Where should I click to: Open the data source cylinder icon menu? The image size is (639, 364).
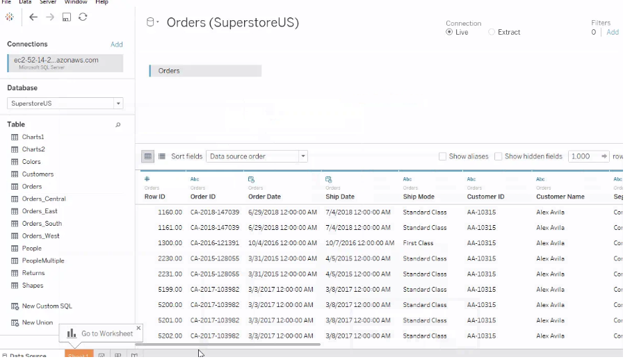click(152, 22)
